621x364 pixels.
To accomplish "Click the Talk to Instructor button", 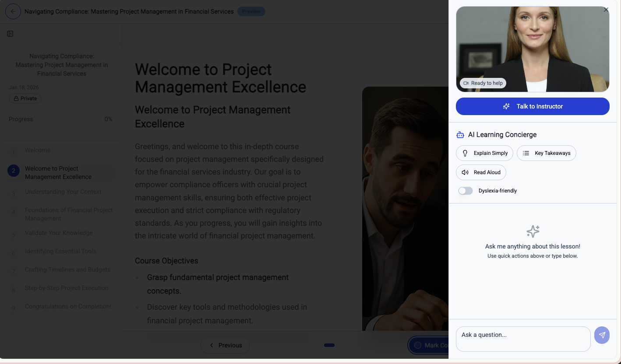I will point(533,106).
